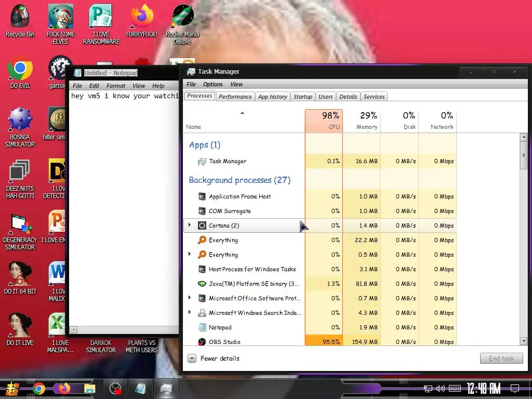Sort processes by Name column header
Viewport: 532px width, 399px height.
(244, 121)
